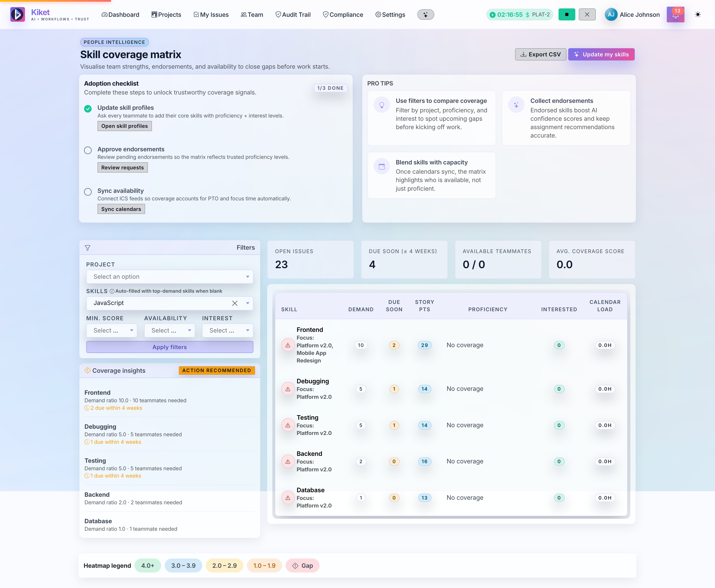The width and height of the screenshot is (715, 588).
Task: Toggle light mode with the sun icon
Action: 698,15
